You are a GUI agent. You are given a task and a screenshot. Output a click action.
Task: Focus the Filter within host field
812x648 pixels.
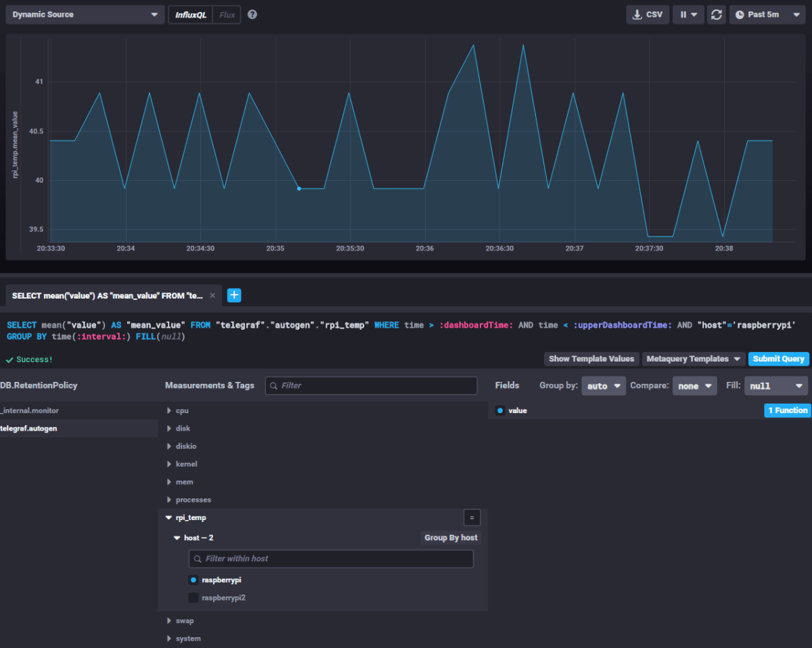click(x=331, y=559)
